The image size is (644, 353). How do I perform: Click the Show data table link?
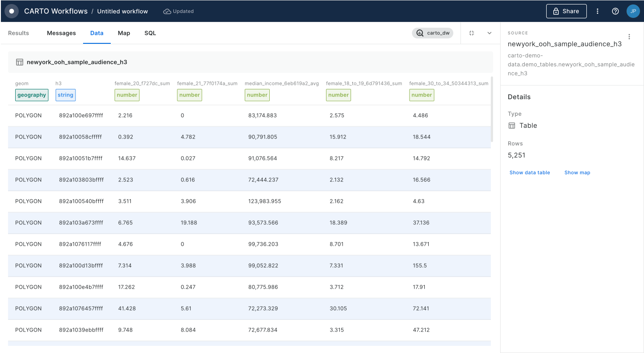tap(530, 172)
